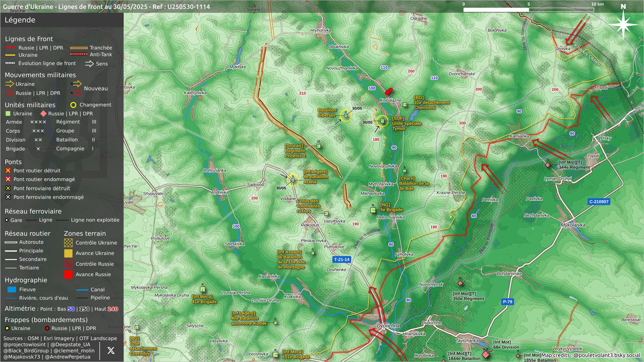The height and width of the screenshot is (362, 644).
Task: Click the Avance Russie red swatch
Action: tap(68, 275)
